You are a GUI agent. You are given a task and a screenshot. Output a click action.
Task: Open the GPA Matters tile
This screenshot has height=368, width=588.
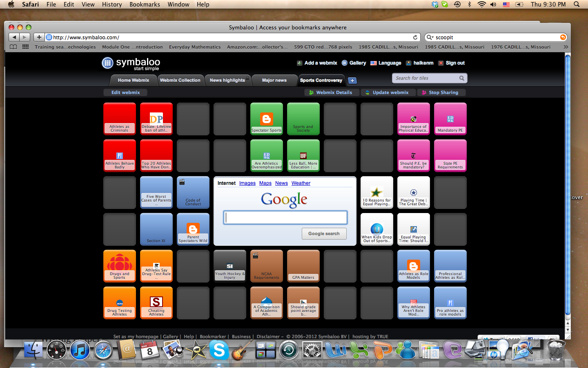click(303, 266)
